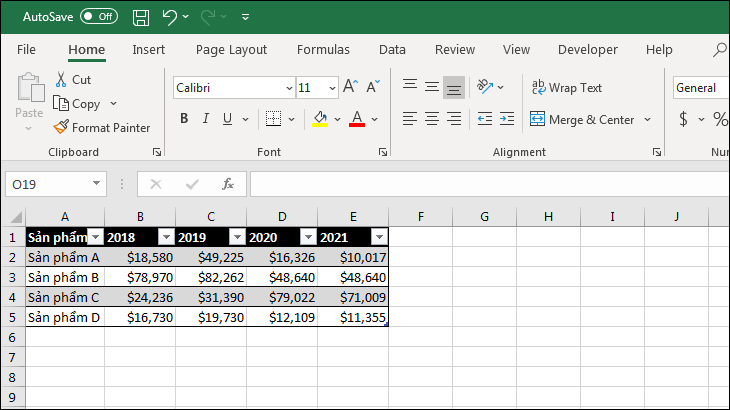
Task: Open the Sản phẩm column filter dropdown
Action: click(95, 237)
